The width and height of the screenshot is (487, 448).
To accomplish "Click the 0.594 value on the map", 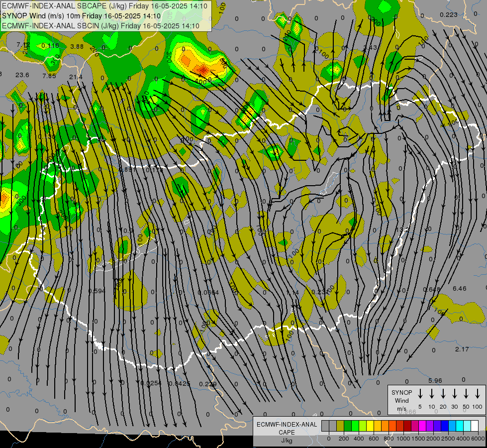I will [x=97, y=291].
